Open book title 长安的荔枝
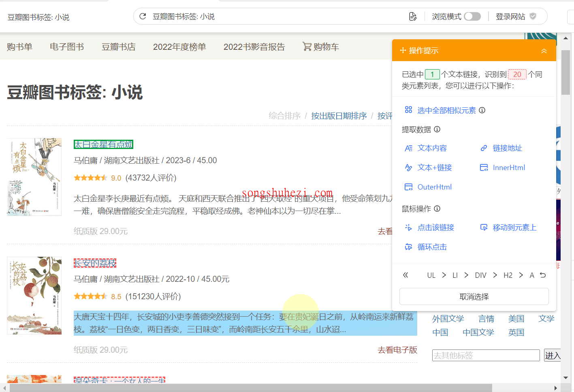The height and width of the screenshot is (392, 574). (x=95, y=263)
